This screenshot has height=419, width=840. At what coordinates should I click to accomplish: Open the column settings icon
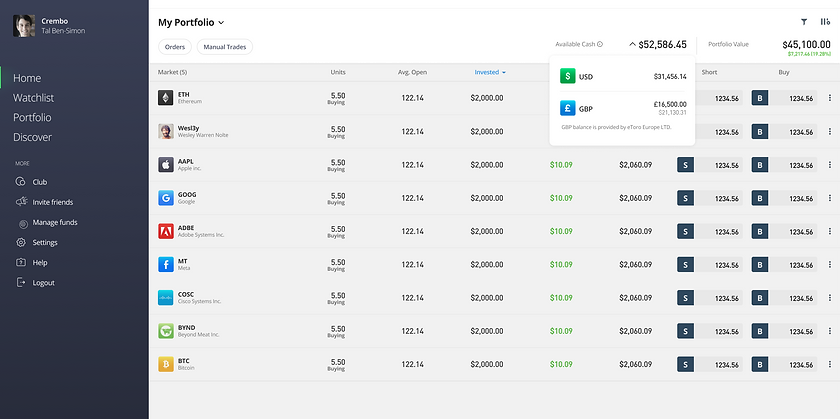point(825,21)
